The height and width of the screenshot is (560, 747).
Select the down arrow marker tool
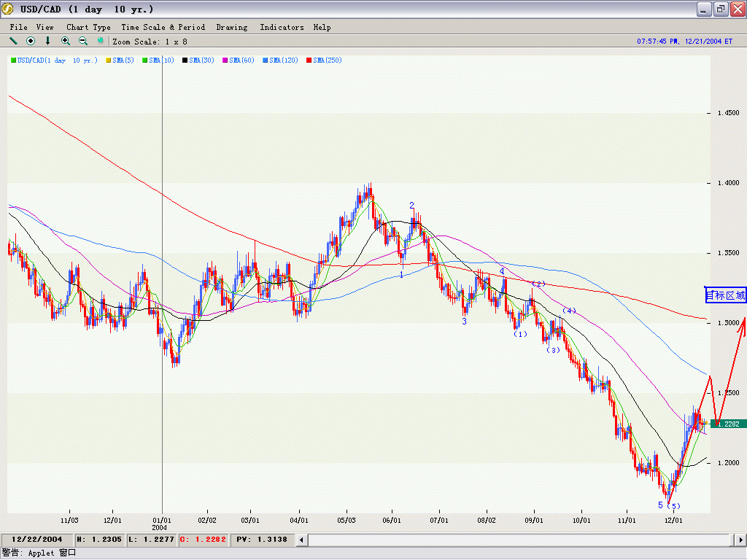[x=48, y=41]
